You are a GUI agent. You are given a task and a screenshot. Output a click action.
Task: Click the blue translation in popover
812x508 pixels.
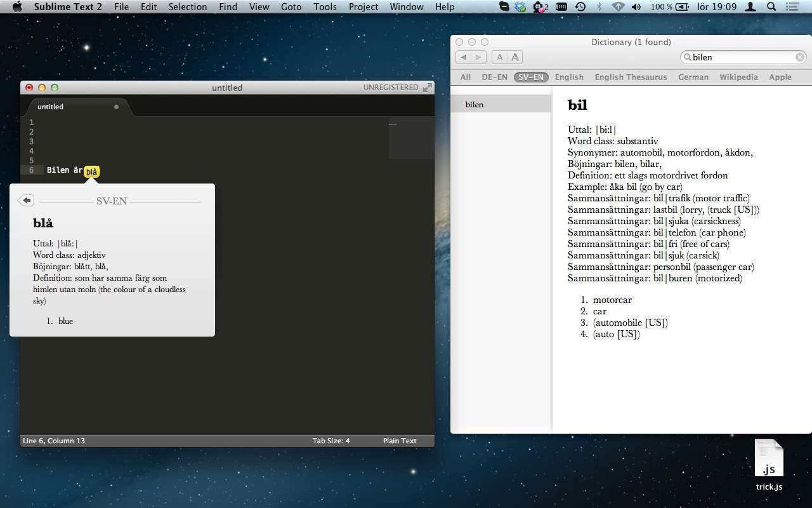65,321
